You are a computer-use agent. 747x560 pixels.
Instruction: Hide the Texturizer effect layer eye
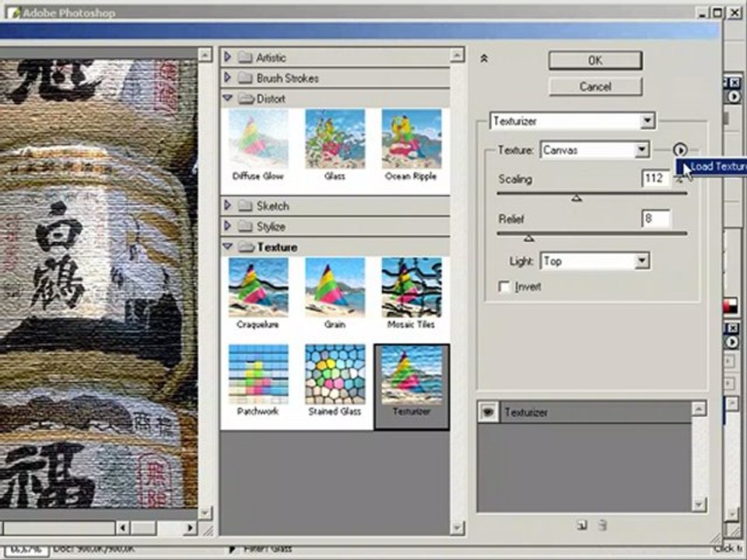[488, 412]
